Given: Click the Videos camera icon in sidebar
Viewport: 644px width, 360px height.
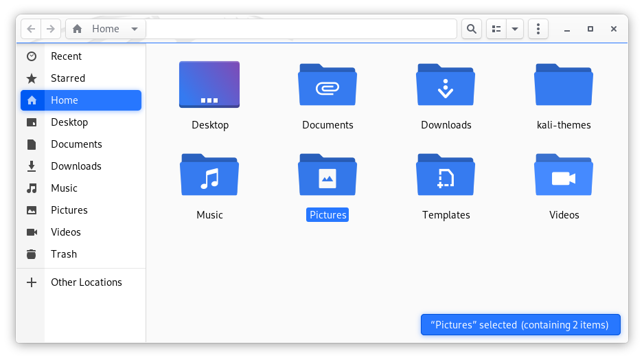Looking at the screenshot, I should coord(32,232).
